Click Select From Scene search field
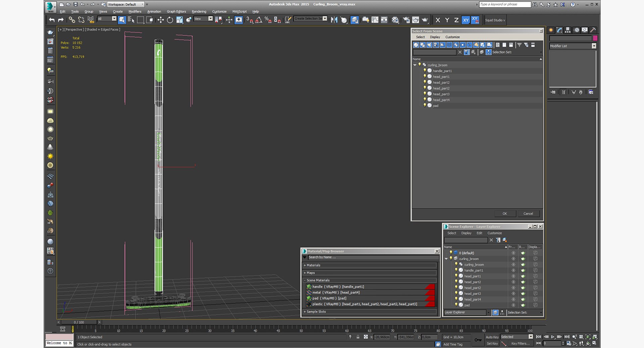The height and width of the screenshot is (348, 644). [435, 52]
